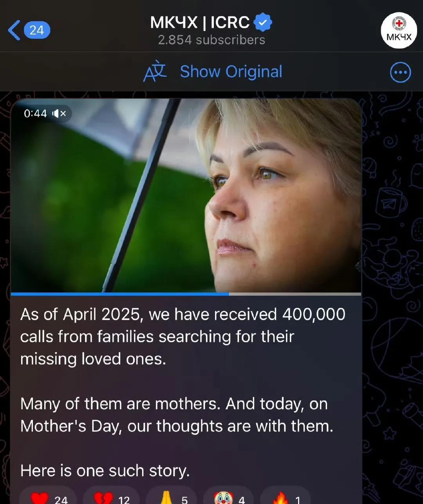Go back using the blue chevron arrow
Screen dimensions: 423x504
click(x=14, y=31)
